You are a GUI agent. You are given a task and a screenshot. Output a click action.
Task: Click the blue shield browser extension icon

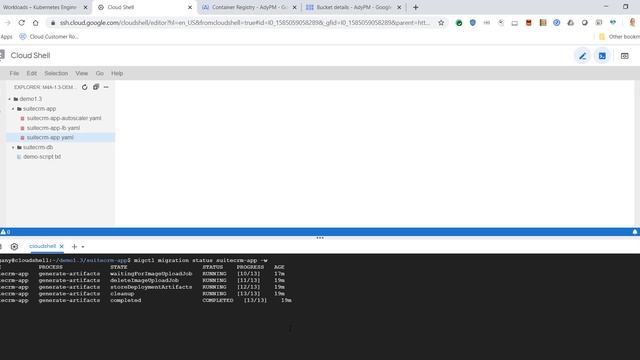coord(473,23)
